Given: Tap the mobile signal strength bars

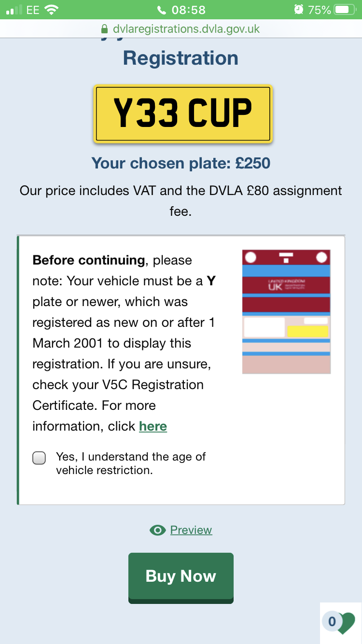Looking at the screenshot, I should tap(14, 10).
